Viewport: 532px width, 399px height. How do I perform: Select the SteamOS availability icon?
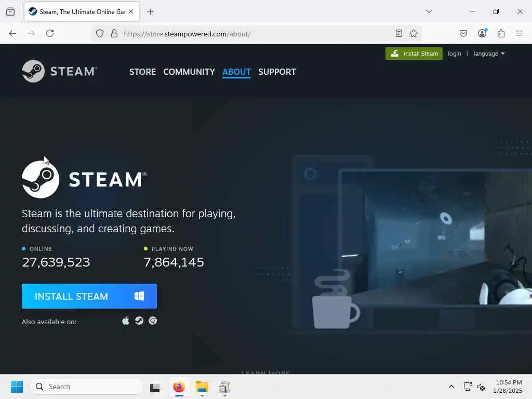click(x=139, y=321)
